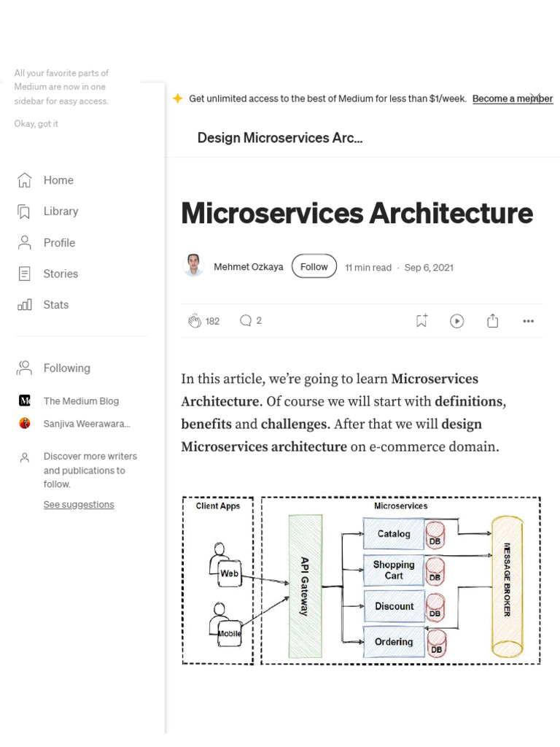Viewport: 560px width, 747px height.
Task: Follow author Mehmet Ozkaya
Action: pyautogui.click(x=314, y=266)
